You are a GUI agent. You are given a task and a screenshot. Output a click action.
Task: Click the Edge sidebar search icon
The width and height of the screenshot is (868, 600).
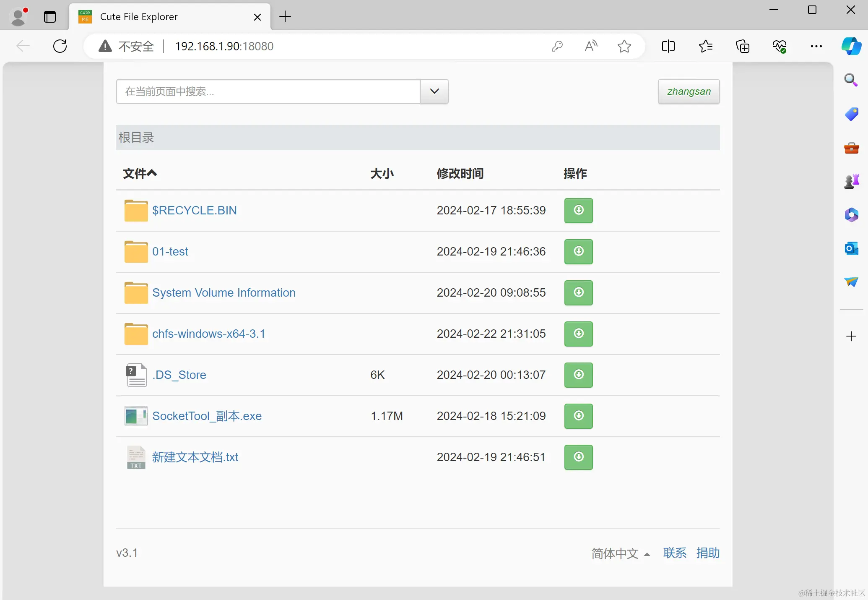pos(851,80)
